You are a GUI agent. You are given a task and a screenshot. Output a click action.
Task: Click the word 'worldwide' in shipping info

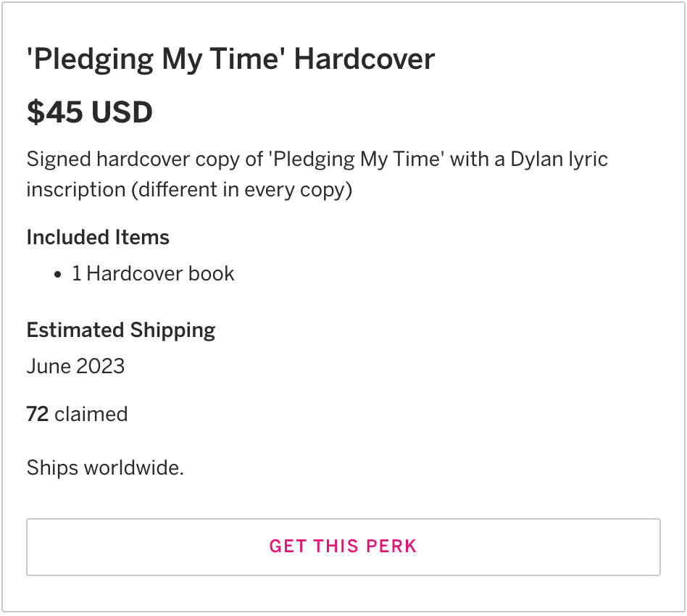click(x=133, y=467)
